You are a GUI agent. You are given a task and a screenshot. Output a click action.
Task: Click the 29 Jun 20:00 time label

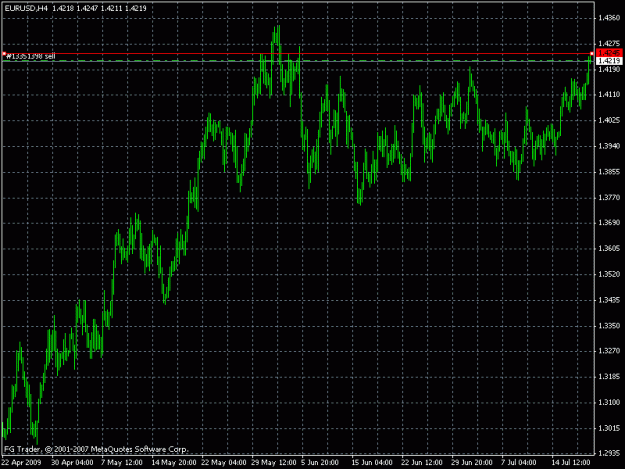(x=472, y=463)
